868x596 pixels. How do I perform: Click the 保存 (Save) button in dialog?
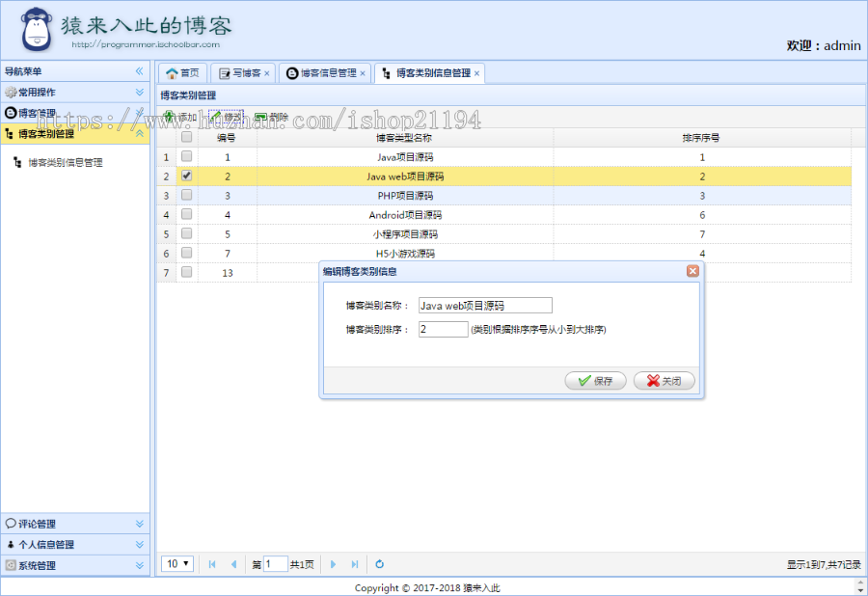(x=596, y=380)
